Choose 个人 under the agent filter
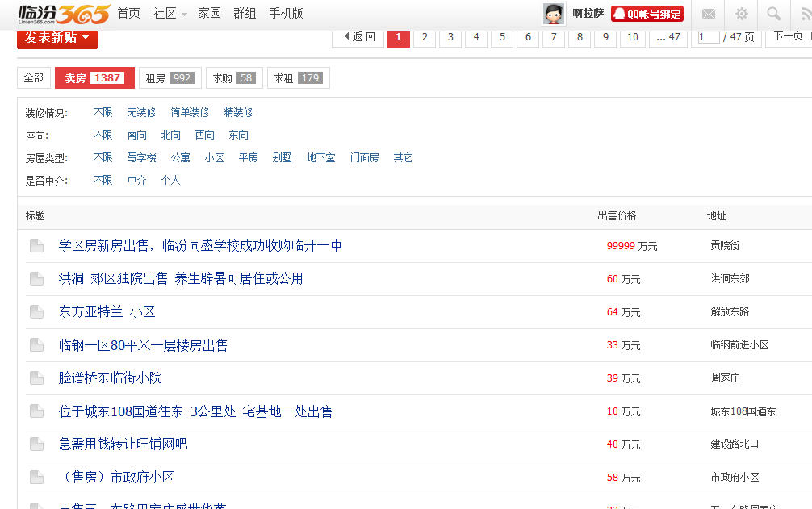Screen dimensions: 812x509 pos(170,180)
